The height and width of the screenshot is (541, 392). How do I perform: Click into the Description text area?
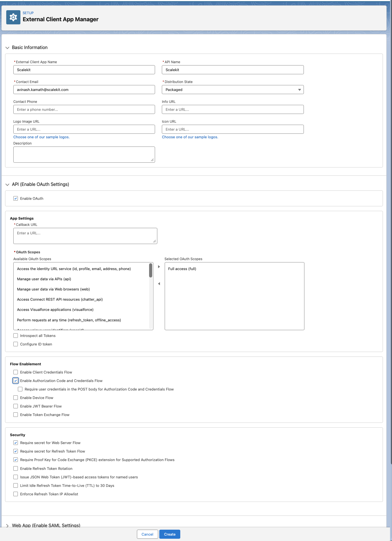[x=84, y=154]
